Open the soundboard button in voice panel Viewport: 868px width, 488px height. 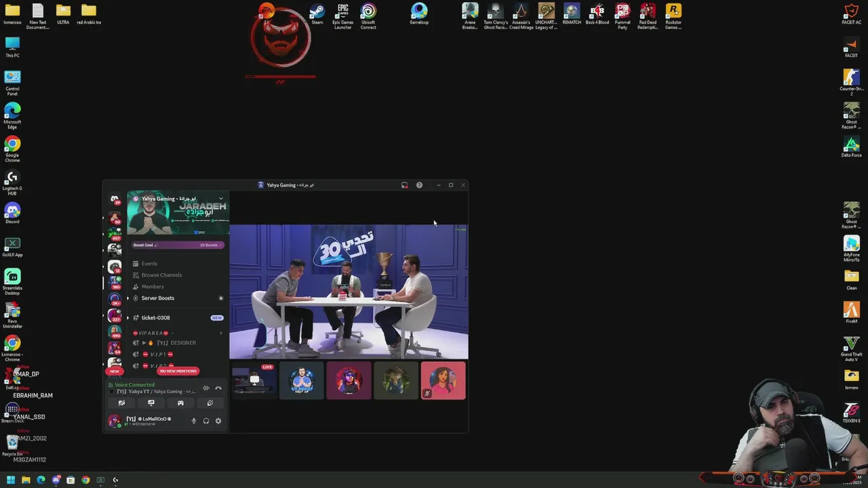coord(210,403)
